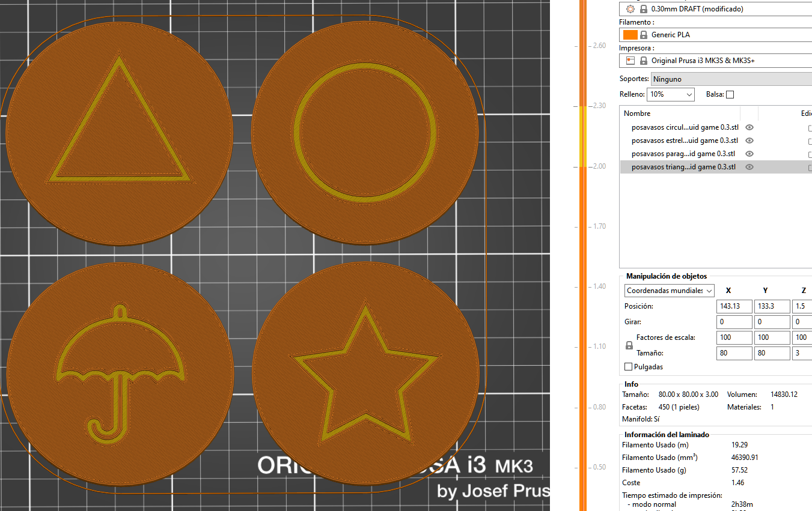Hide the posavasos estrel... object with its eye icon
812x511 pixels.
(749, 141)
